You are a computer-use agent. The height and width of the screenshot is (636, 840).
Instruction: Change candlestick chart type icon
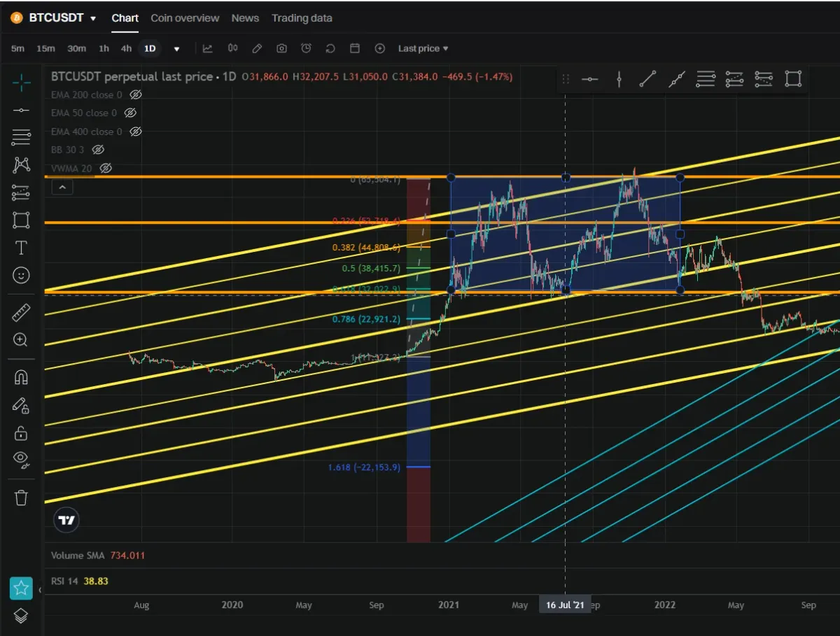232,48
